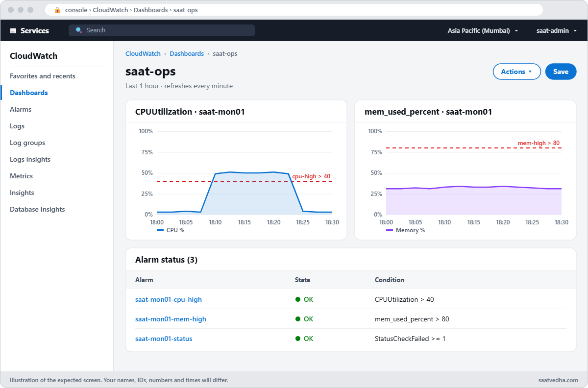Image resolution: width=588 pixels, height=388 pixels.
Task: Click condition CPUUtilization > 40
Action: tap(404, 299)
